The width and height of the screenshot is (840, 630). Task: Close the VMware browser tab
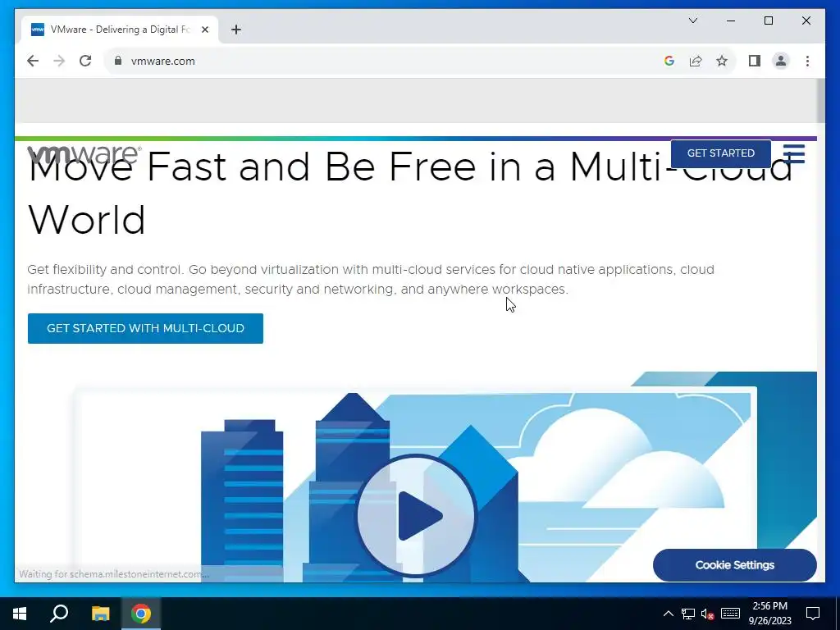tap(204, 30)
